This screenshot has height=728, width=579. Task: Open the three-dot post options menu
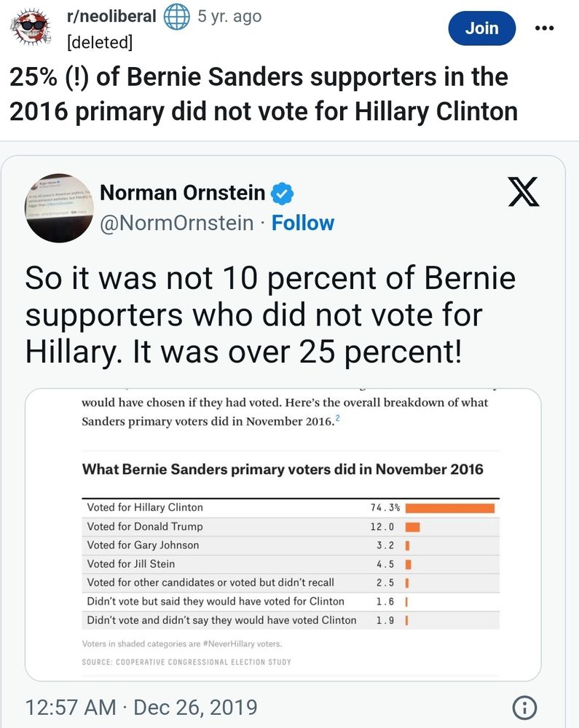pyautogui.click(x=544, y=28)
